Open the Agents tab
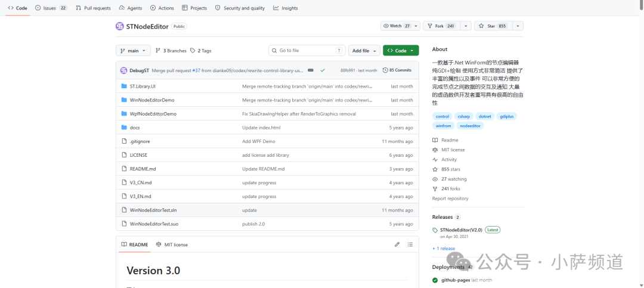The image size is (644, 288). pyautogui.click(x=130, y=8)
